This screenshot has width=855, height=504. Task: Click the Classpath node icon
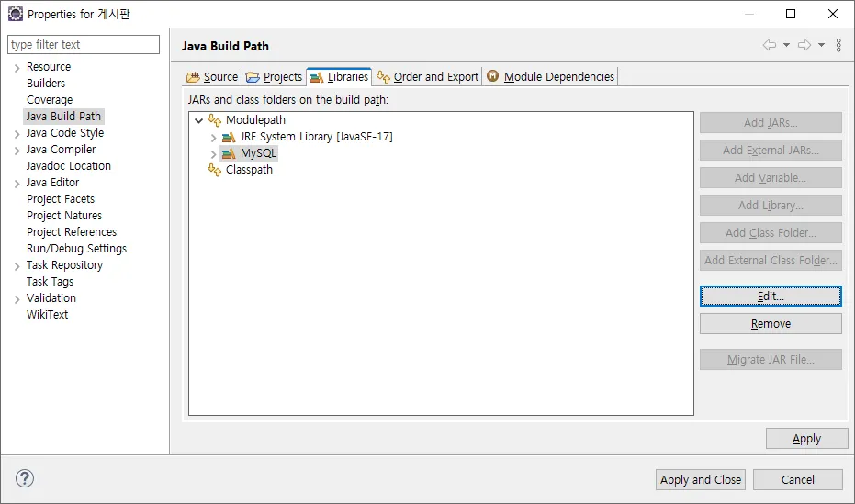coord(214,170)
